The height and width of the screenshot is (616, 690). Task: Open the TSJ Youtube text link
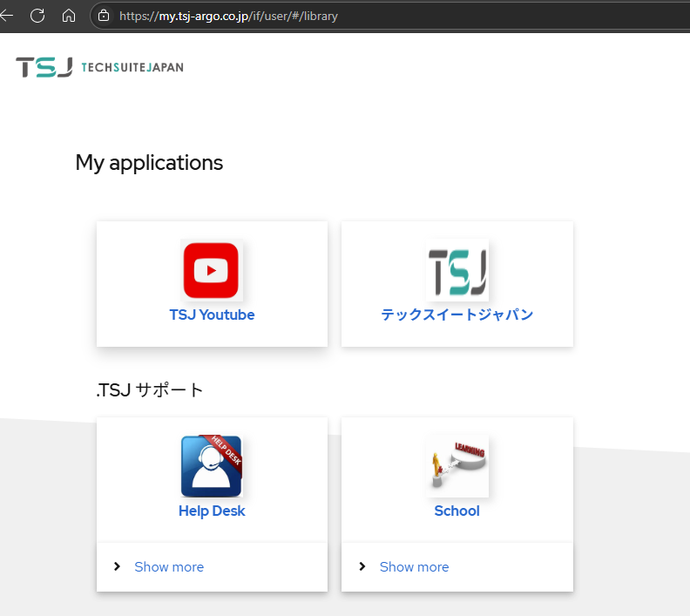[x=212, y=315]
